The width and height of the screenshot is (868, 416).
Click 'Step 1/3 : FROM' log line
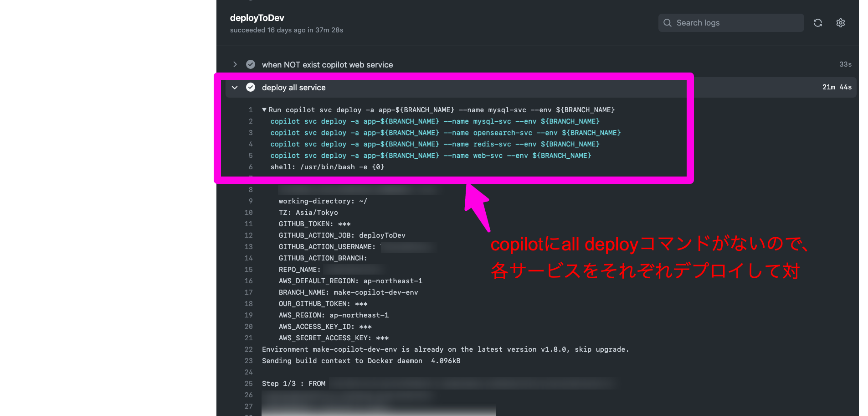point(293,384)
